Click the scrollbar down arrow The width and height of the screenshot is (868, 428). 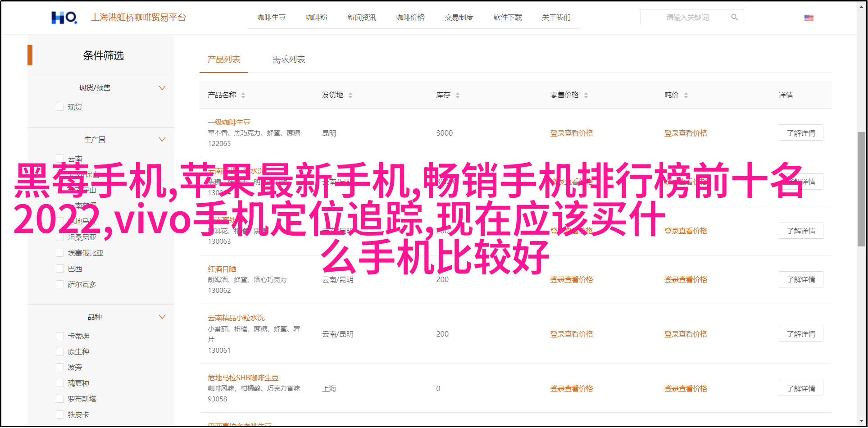click(861, 422)
